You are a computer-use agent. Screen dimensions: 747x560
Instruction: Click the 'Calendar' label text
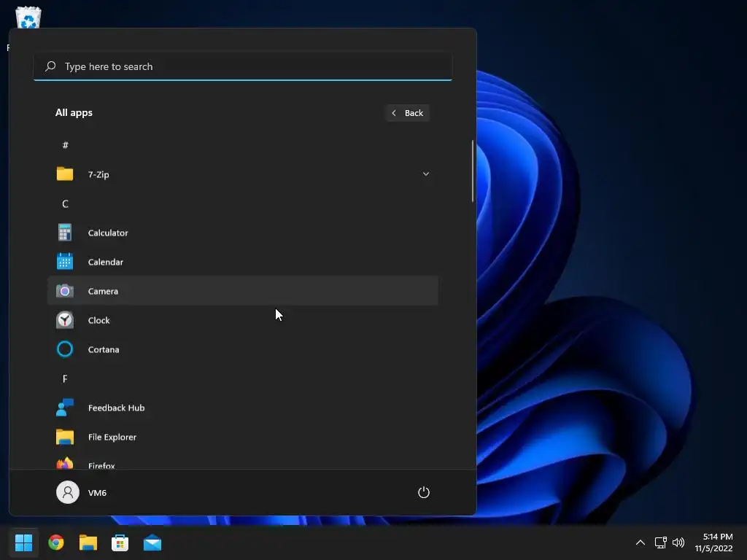(x=105, y=262)
